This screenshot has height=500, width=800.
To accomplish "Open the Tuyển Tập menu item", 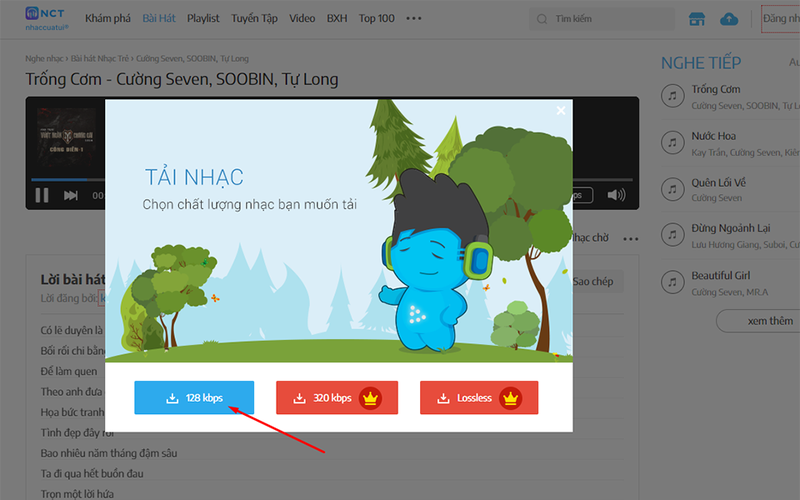I will pos(254,18).
